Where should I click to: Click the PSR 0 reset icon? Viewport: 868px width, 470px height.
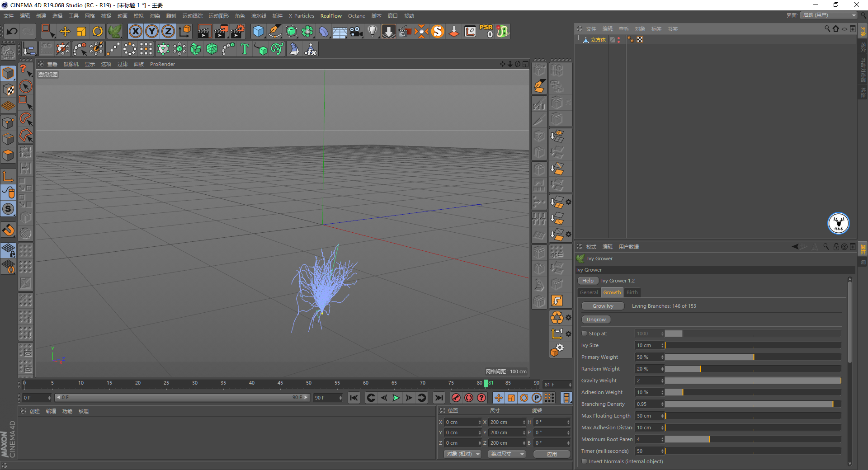pos(486,31)
